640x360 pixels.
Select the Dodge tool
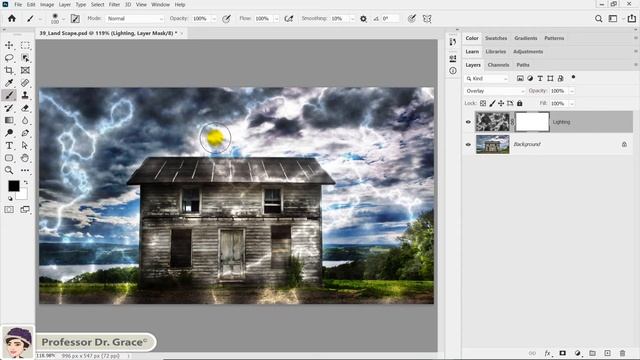[x=9, y=133]
